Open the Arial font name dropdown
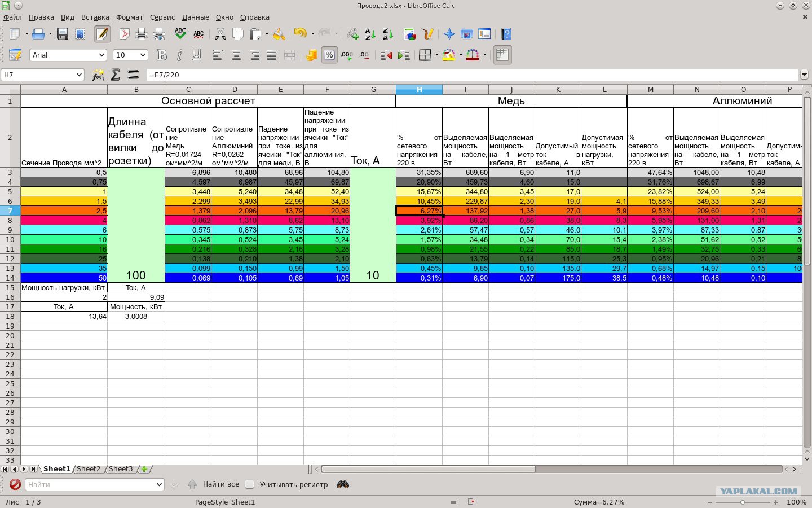The width and height of the screenshot is (812, 508). tap(68, 55)
